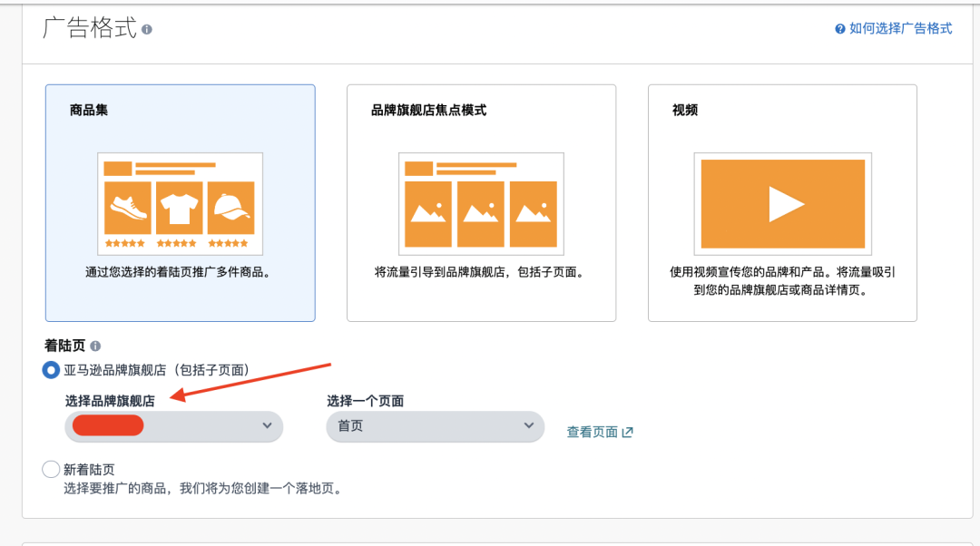This screenshot has width=980, height=546.
Task: Click the external link icon after 查看页面
Action: (627, 434)
